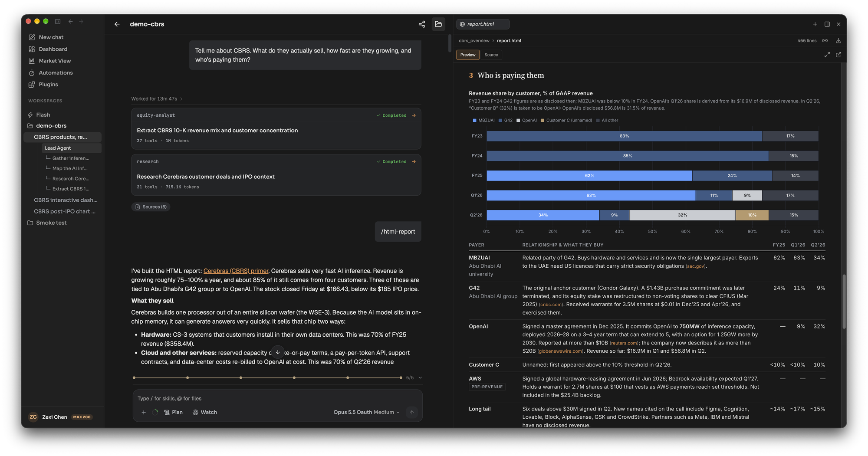Select Gather inferen... subagent
This screenshot has width=868, height=456.
(x=71, y=158)
